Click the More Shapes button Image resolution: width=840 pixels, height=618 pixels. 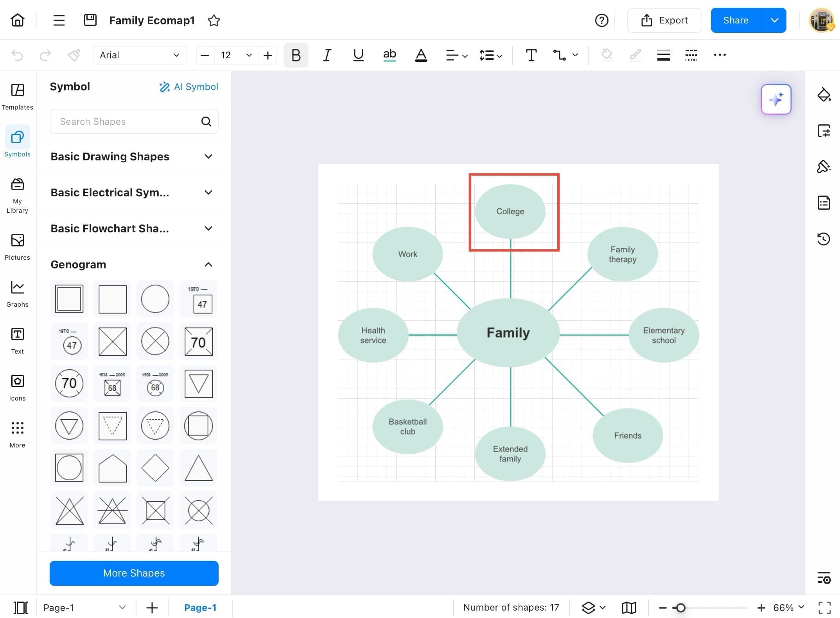pyautogui.click(x=134, y=573)
